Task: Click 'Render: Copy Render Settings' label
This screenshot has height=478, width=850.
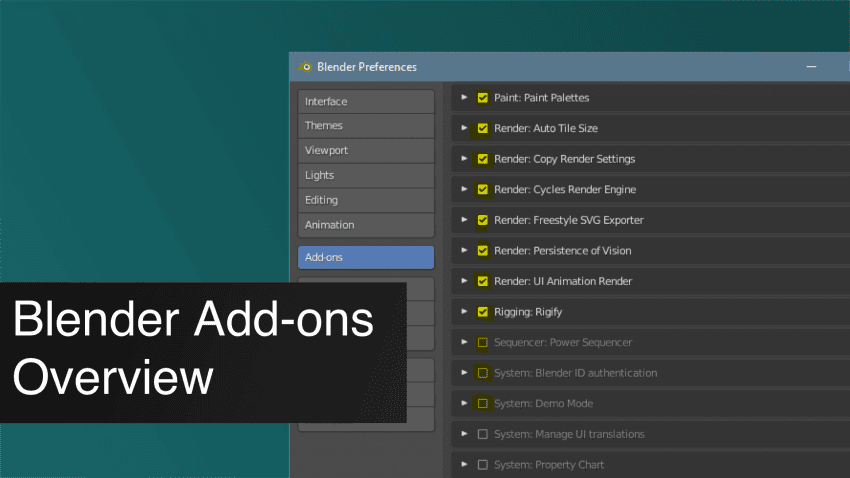Action: [x=564, y=159]
